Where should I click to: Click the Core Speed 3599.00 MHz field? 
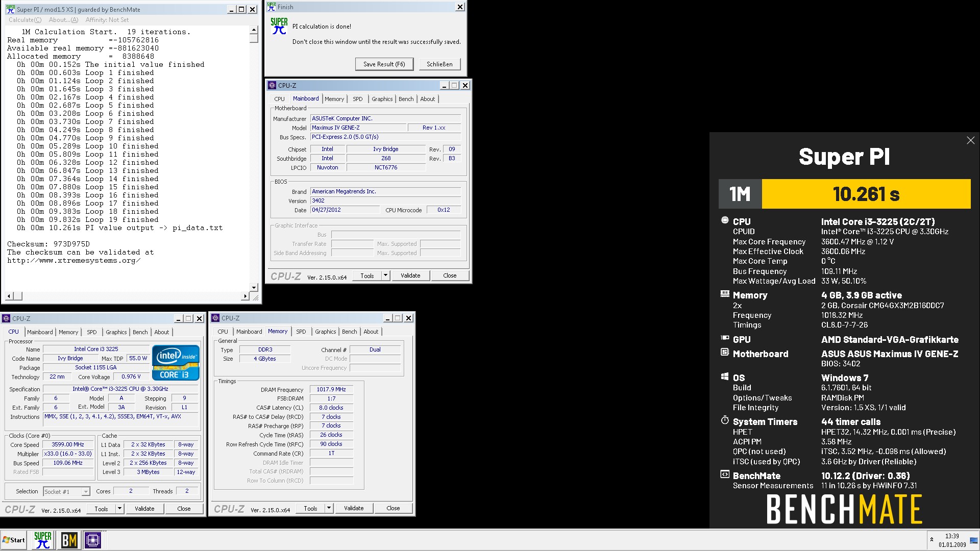(68, 445)
